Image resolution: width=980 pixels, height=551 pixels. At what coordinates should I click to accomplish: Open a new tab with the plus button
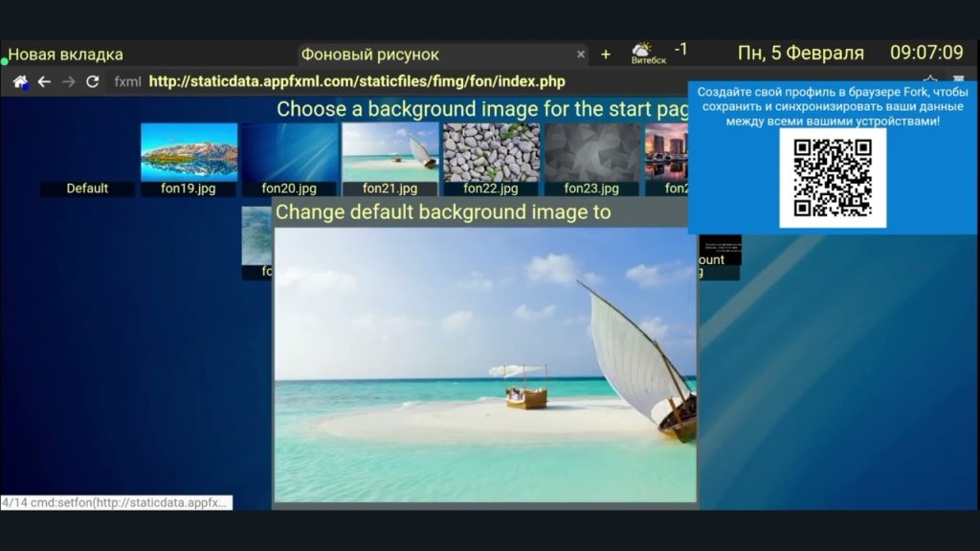[605, 54]
